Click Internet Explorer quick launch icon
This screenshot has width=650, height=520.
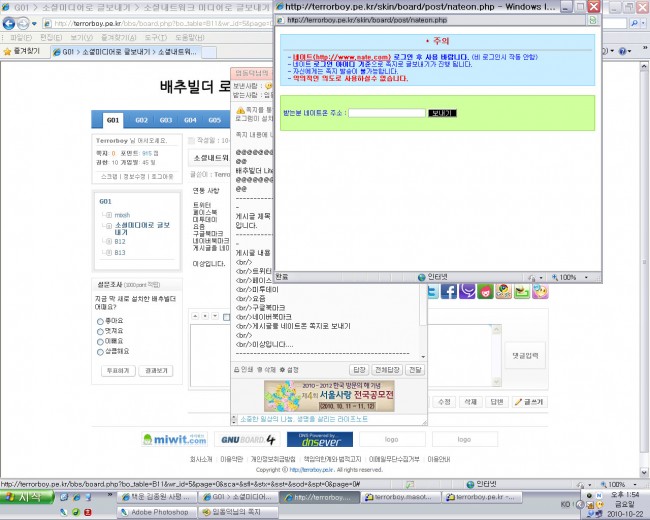click(77, 496)
